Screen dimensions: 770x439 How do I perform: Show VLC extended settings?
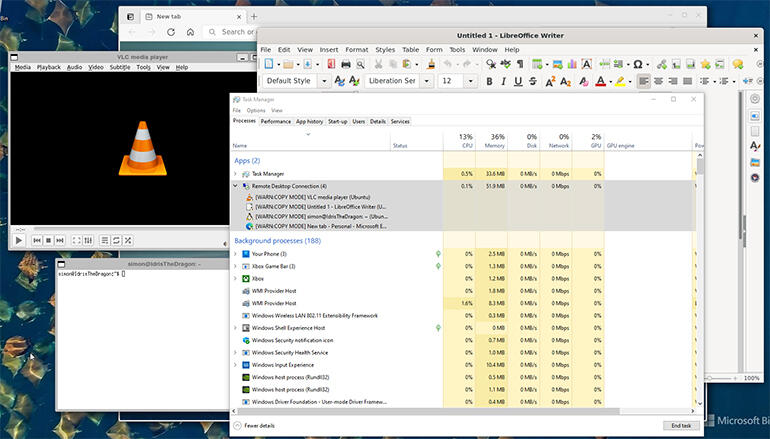click(x=88, y=240)
